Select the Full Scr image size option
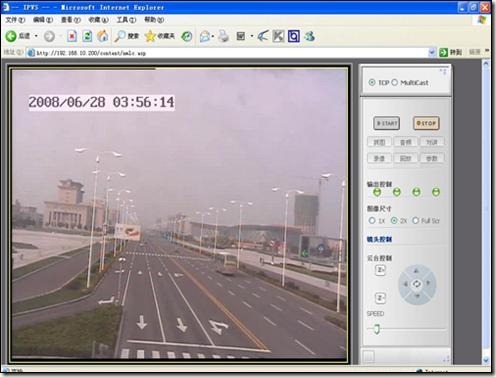Screen dimensions: 496x377 (415, 220)
